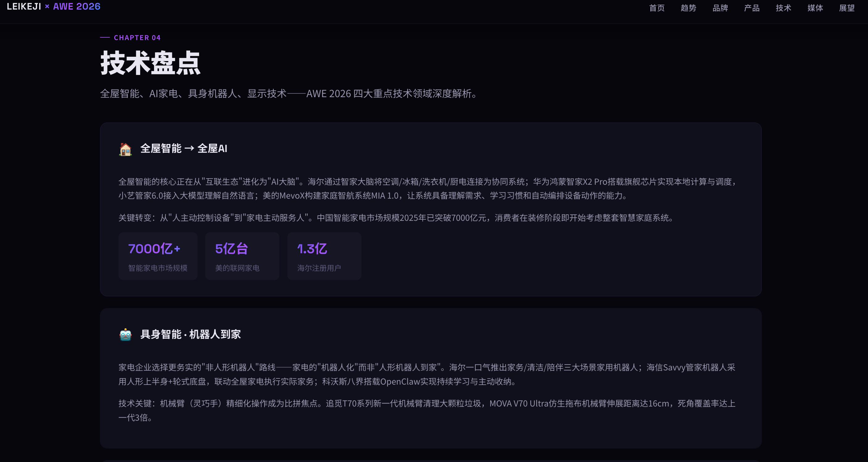Viewport: 868px width, 462px height.
Task: Open 媒体 navigation item
Action: (x=815, y=8)
